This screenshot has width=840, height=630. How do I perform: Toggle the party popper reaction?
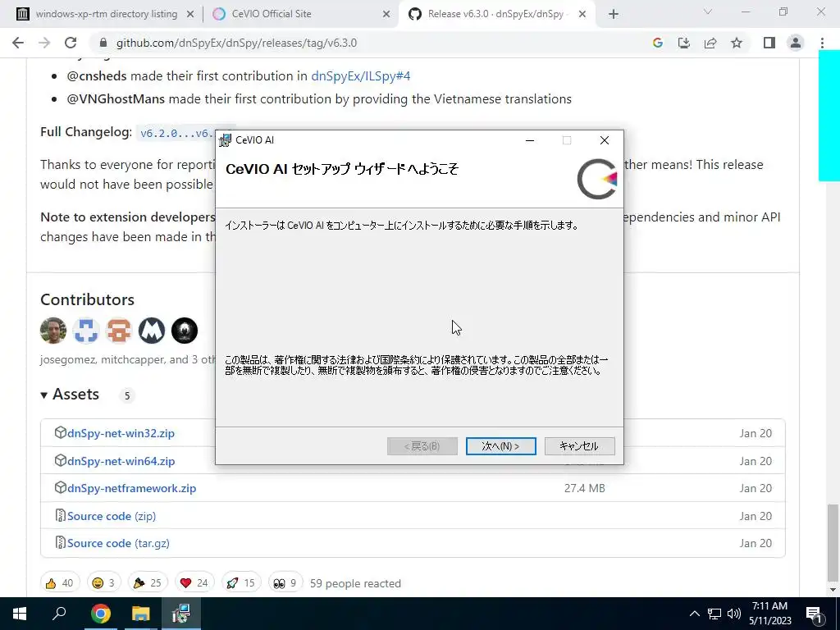pos(148,583)
